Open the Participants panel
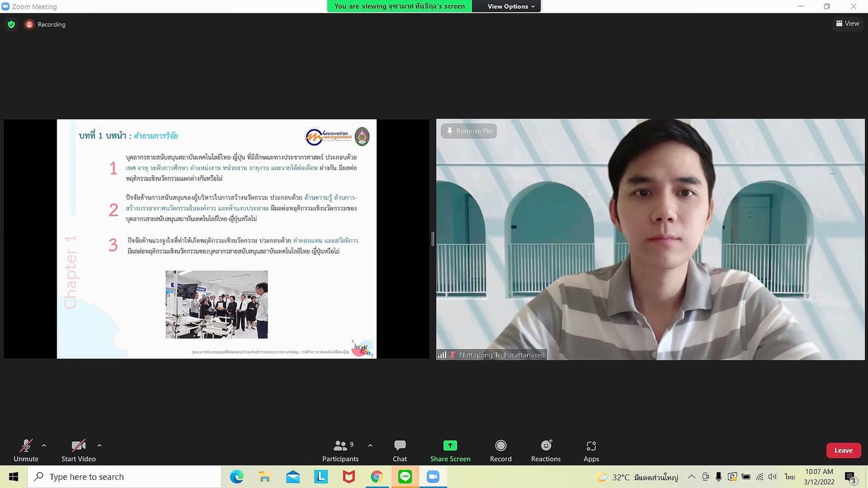 tap(340, 450)
